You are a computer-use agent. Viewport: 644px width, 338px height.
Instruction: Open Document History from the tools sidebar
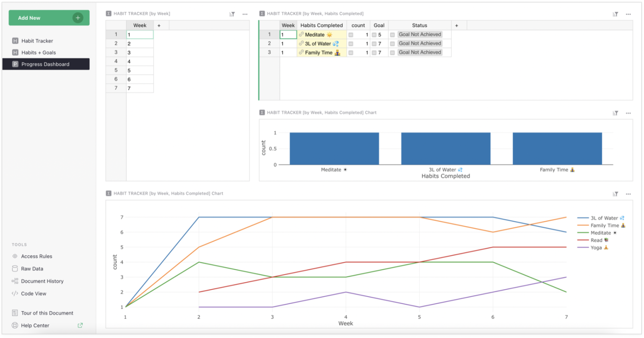pyautogui.click(x=15, y=281)
